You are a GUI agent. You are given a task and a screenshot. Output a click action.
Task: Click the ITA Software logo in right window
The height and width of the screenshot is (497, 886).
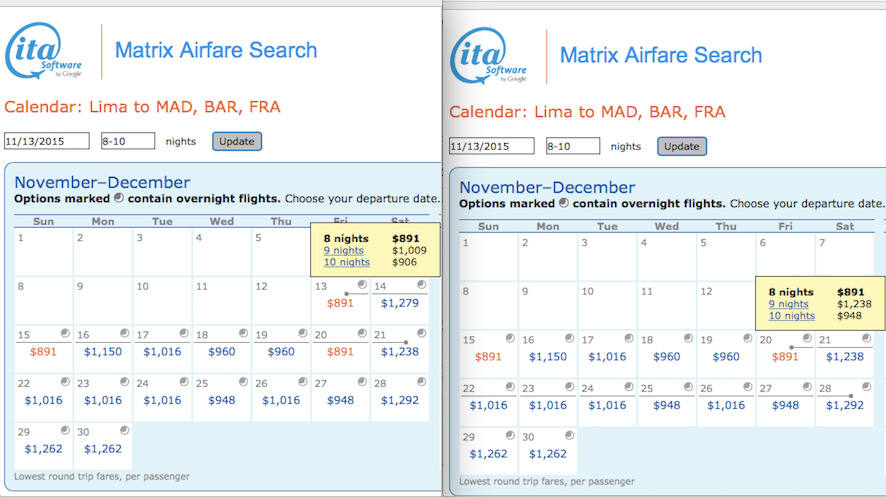[x=488, y=56]
